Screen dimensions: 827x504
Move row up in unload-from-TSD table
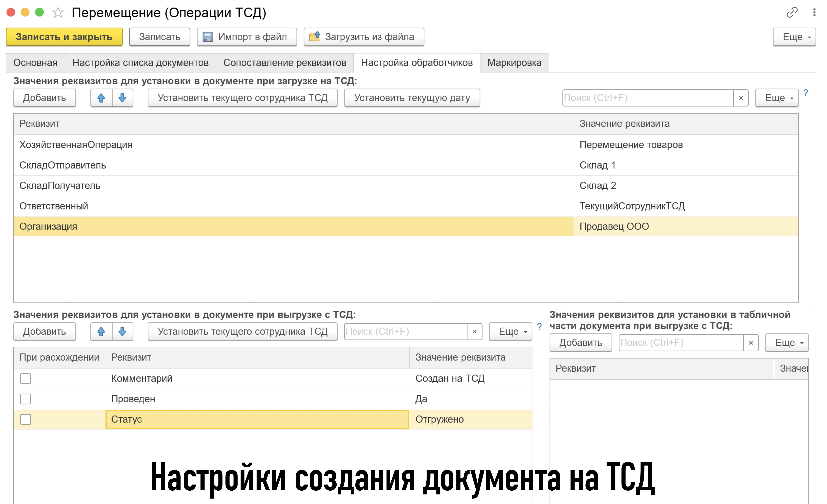coord(101,332)
